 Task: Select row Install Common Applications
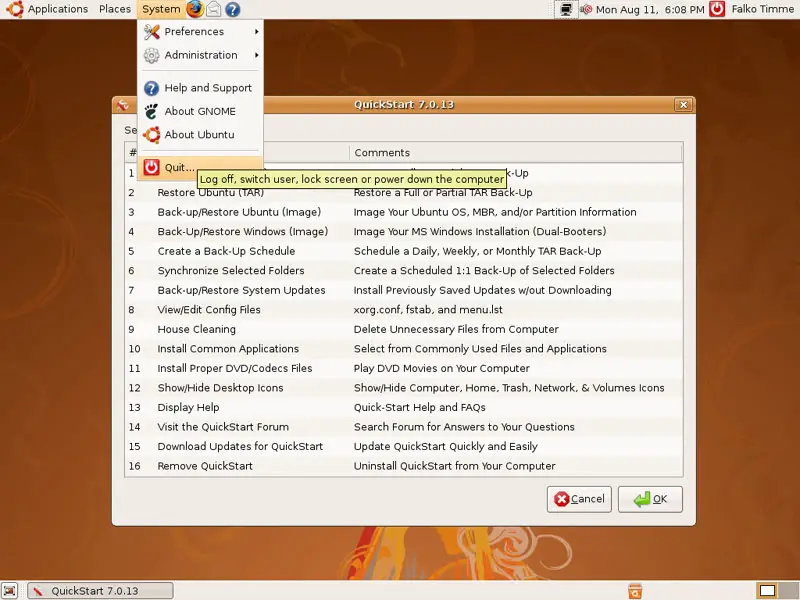404,349
